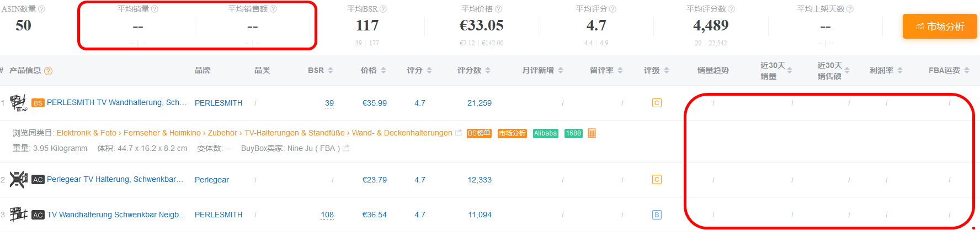This screenshot has height=235, width=980.
Task: Sort the table by 评分数 column
Action: (x=474, y=70)
